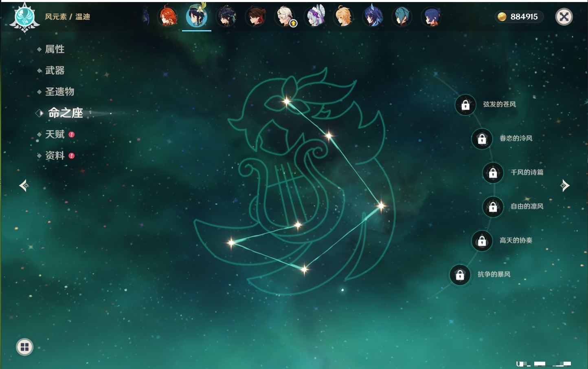
Task: Select the teal-haired character portrait
Action: 402,17
